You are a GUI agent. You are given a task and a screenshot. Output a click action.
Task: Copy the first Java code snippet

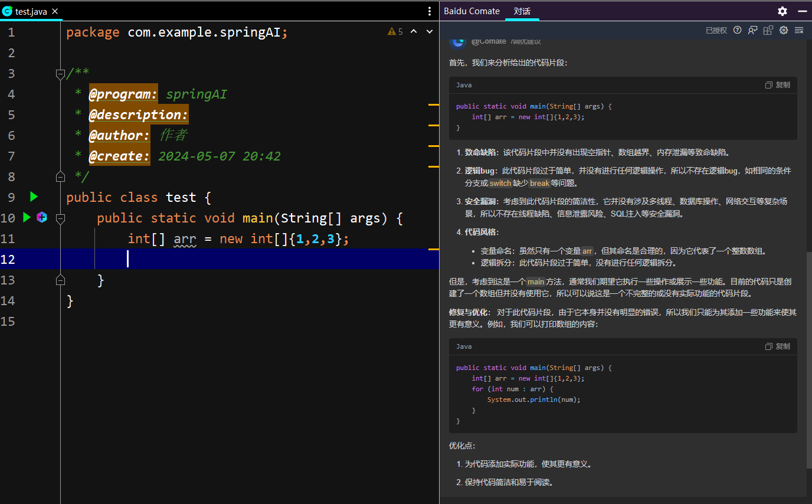tap(778, 85)
